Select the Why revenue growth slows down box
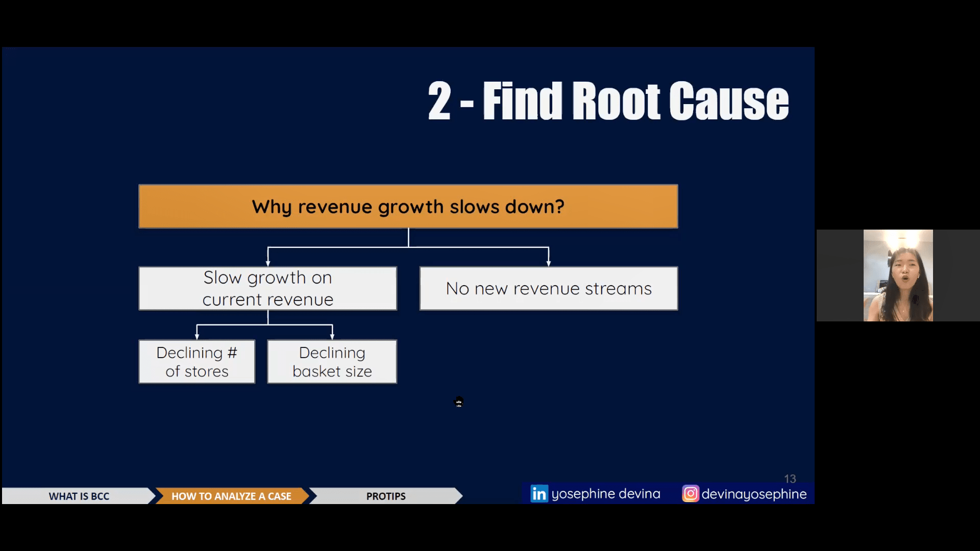Viewport: 980px width, 551px height. click(408, 207)
